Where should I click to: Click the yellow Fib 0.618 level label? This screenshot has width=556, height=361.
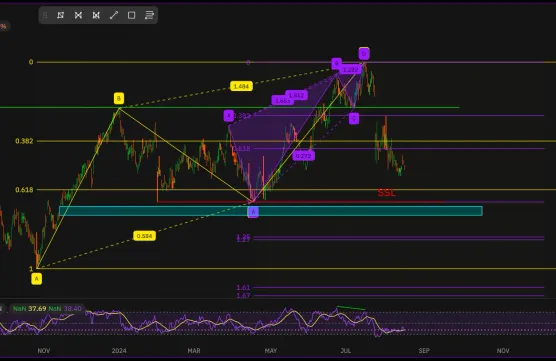[24, 190]
